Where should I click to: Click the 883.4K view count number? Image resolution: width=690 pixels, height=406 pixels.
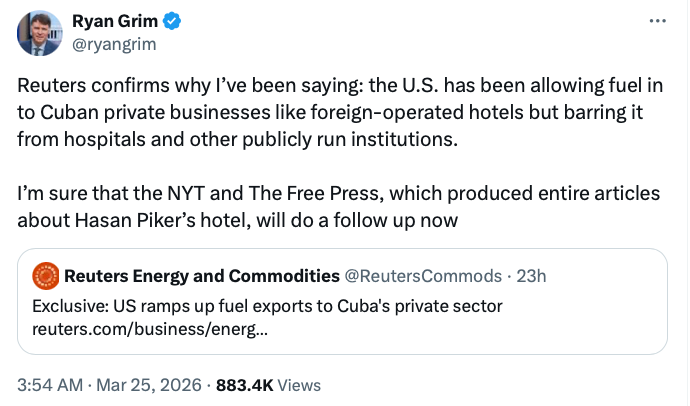click(x=244, y=384)
